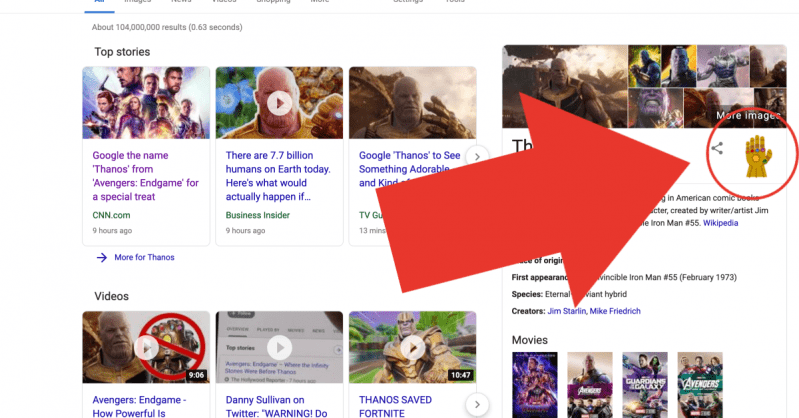
Task: Click the share icon in knowledge panel
Action: click(717, 148)
